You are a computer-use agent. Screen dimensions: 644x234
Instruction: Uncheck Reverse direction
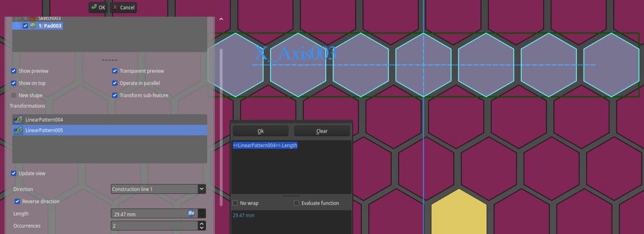(x=18, y=201)
